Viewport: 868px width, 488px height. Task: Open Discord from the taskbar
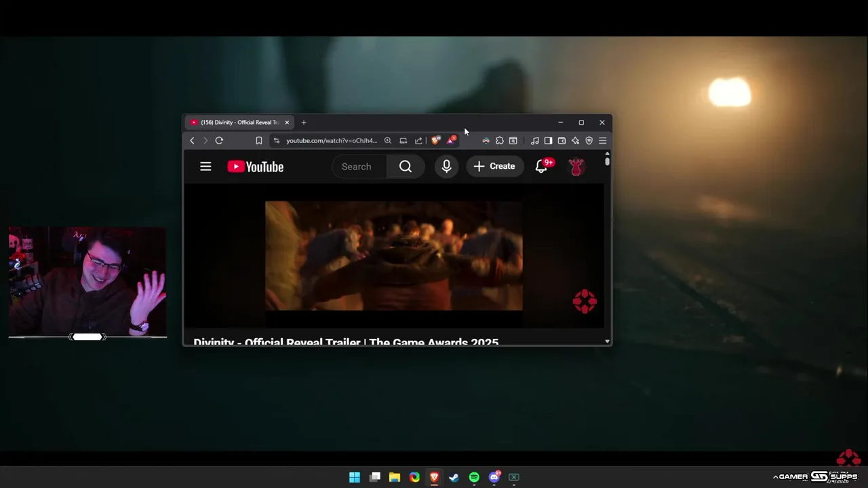[494, 477]
